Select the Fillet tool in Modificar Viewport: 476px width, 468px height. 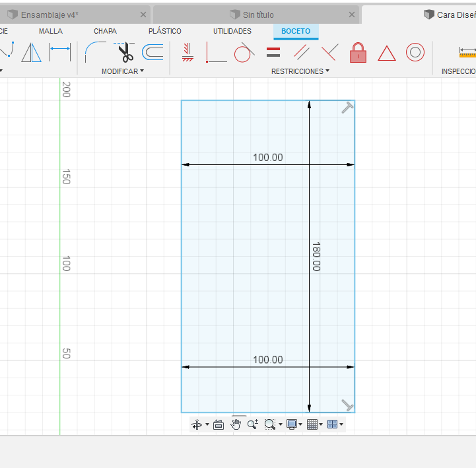95,52
